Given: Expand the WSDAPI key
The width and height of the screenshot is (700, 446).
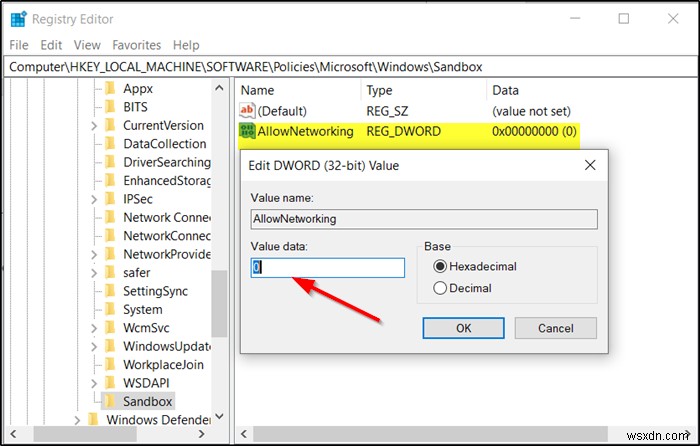Looking at the screenshot, I should (x=94, y=383).
